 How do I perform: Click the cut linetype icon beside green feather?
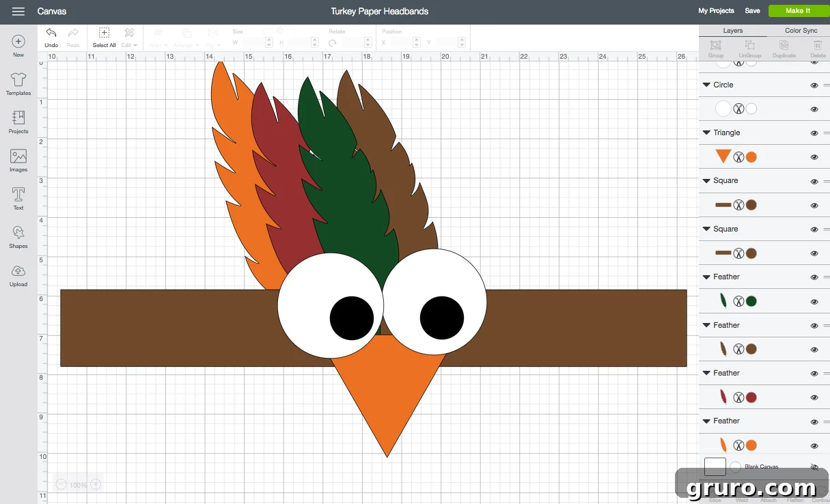[738, 301]
